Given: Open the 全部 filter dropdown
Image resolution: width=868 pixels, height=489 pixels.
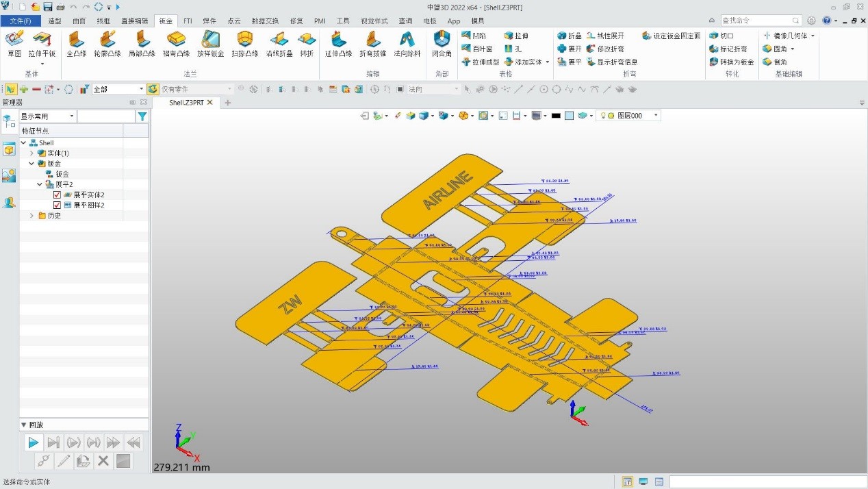Looking at the screenshot, I should coord(140,88).
